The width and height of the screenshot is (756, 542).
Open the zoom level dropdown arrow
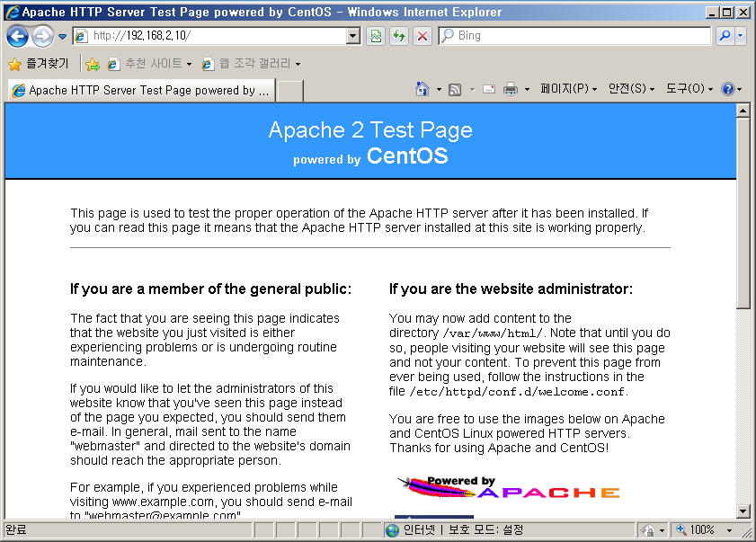(x=730, y=530)
